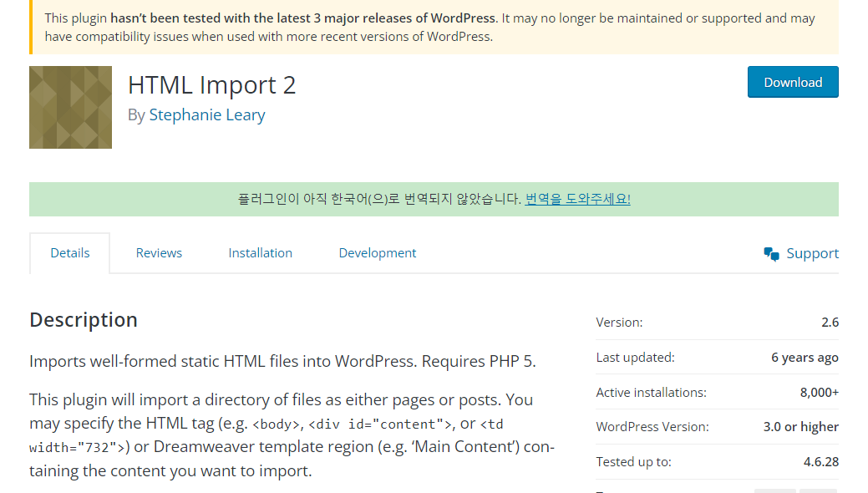Viewport: 868px width, 493px height.
Task: Select the Description heading
Action: 84,320
